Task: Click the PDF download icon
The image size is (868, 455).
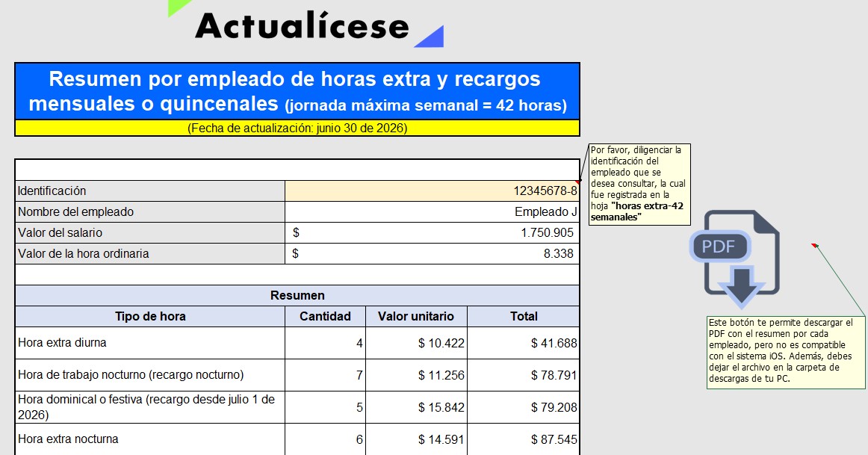Action: (x=734, y=259)
